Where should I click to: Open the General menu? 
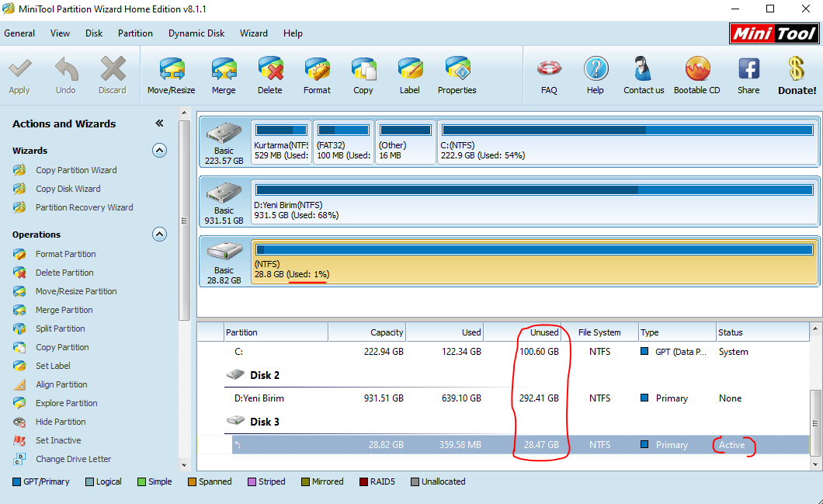(x=19, y=33)
